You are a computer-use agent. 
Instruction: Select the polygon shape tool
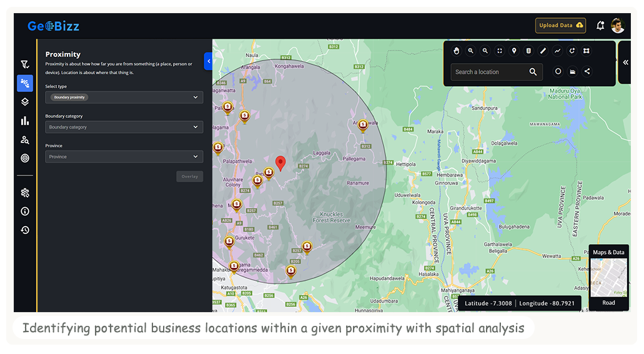[587, 51]
